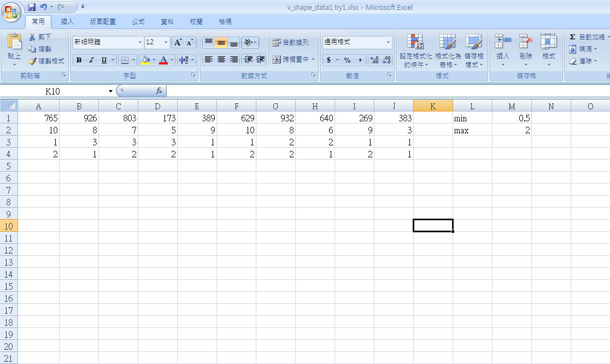Increase indent of cell content

tap(260, 60)
